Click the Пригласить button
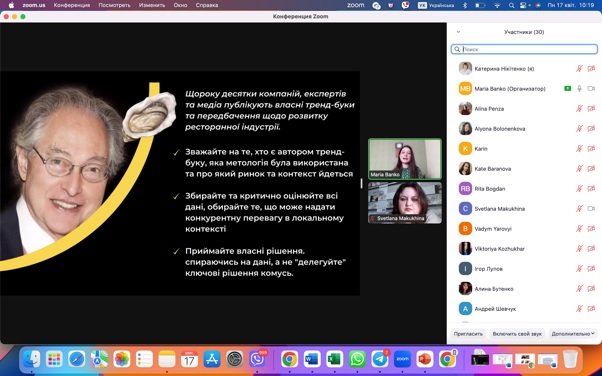The height and width of the screenshot is (376, 602). 468,334
